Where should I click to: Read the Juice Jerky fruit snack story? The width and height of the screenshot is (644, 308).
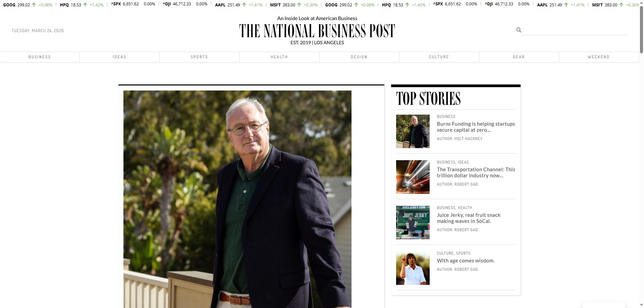tap(469, 218)
